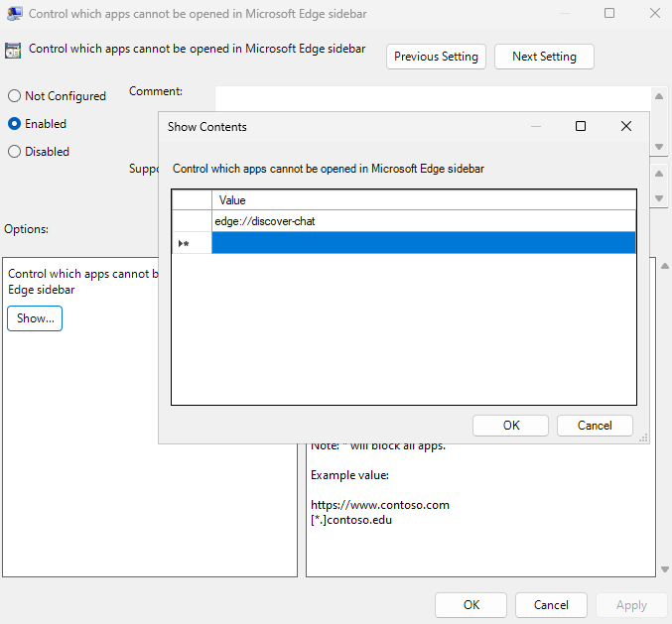Close the Show Contents dialog
Screen dimensions: 672x624
626,126
